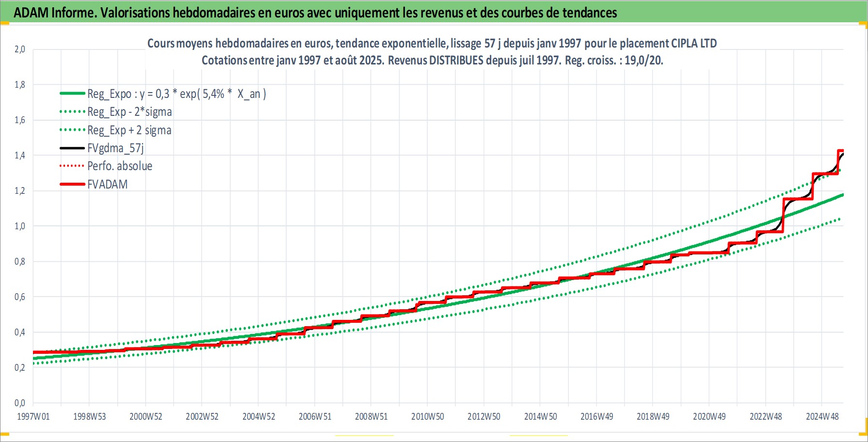Click the y-axis label 0,8
868x442 pixels.
pos(20,262)
